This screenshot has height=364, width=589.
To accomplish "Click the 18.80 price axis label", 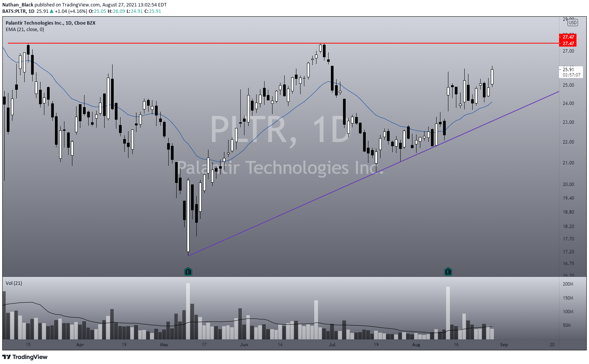I will point(568,212).
